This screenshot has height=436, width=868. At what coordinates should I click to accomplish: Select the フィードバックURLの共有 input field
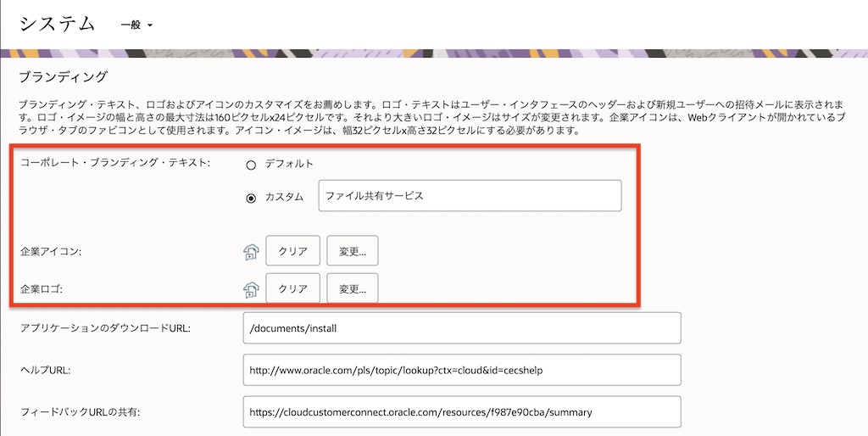pos(462,412)
